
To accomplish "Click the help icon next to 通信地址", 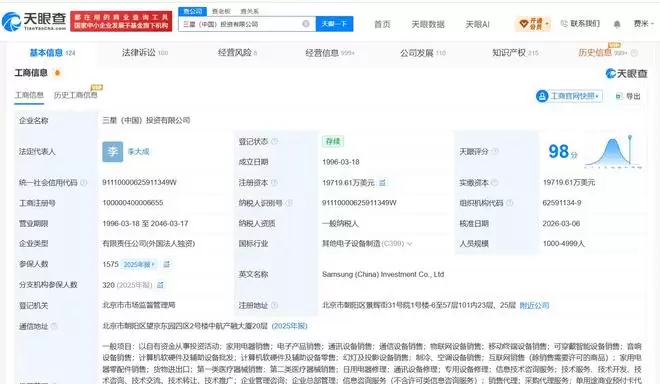I will 54,326.
